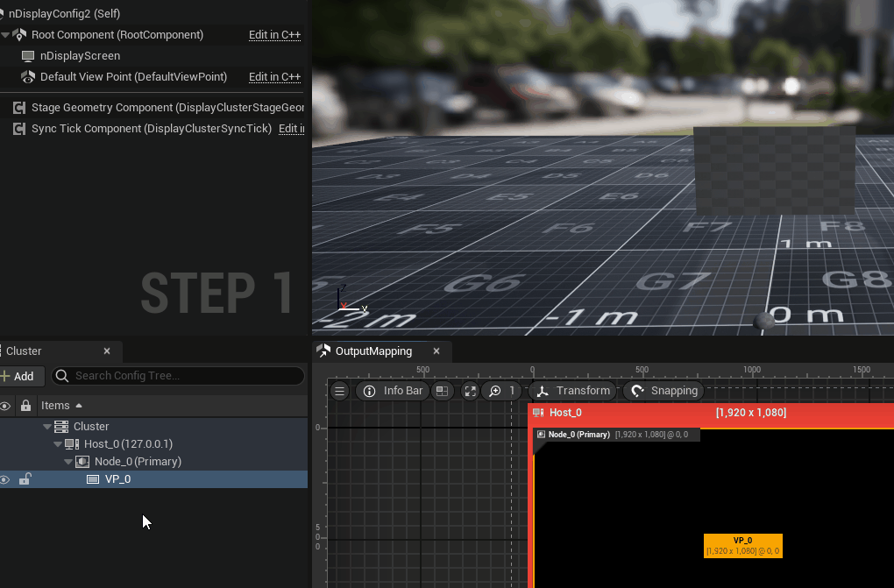Open the Transform options
This screenshot has width=894, height=588.
point(573,391)
